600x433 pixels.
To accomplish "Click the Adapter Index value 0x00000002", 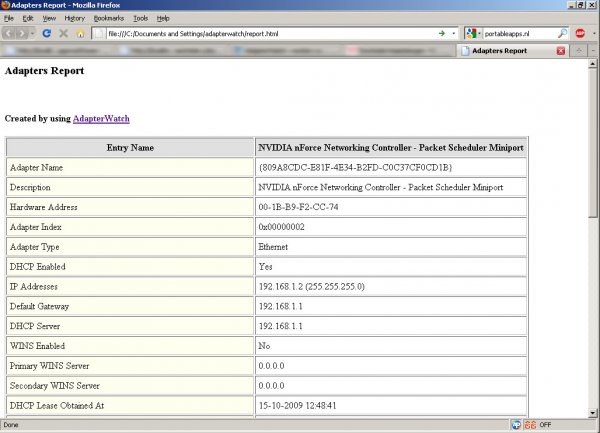I will [282, 227].
